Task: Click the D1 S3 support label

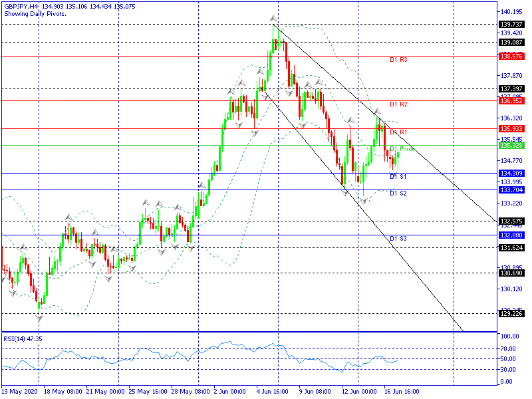Action: pyautogui.click(x=398, y=238)
